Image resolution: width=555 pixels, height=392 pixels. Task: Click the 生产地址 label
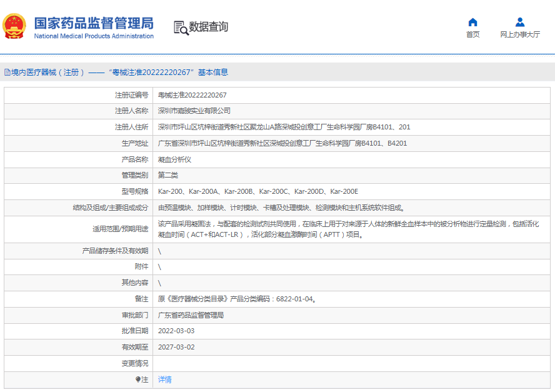tap(135, 143)
